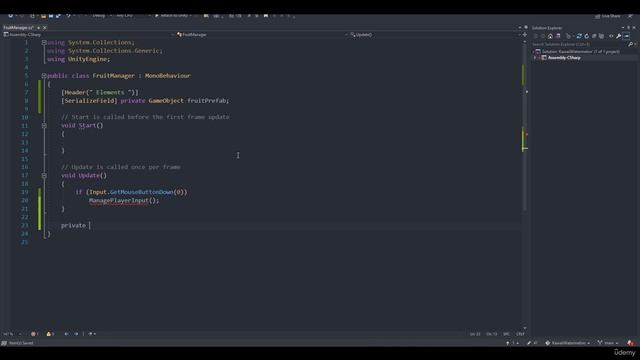Click Collapse All icon in Solution Explorer
640x360 pixels.
[594, 36]
